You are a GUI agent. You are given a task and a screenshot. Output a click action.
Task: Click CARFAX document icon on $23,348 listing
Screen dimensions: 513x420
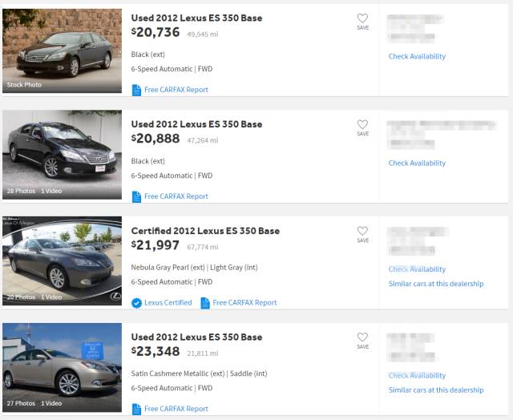tap(136, 409)
